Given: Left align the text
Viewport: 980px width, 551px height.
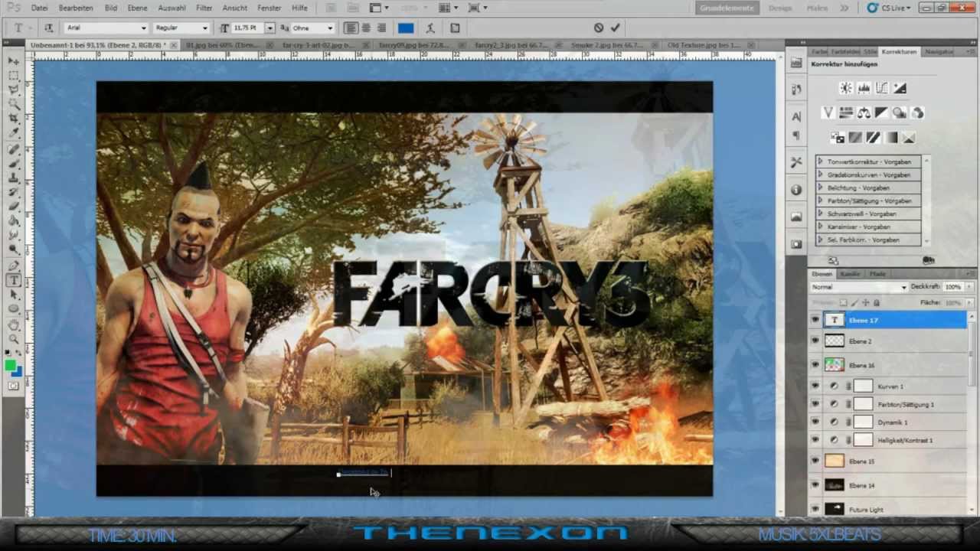Looking at the screenshot, I should 351,28.
